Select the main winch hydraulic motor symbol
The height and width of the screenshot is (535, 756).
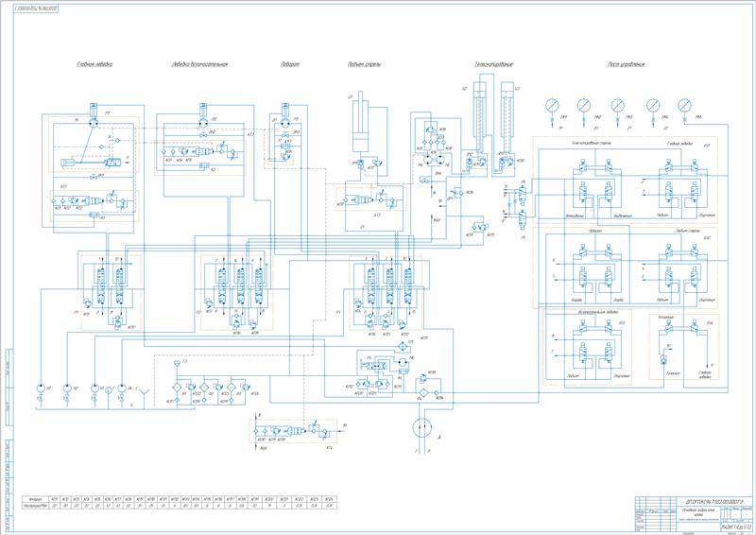[94, 124]
